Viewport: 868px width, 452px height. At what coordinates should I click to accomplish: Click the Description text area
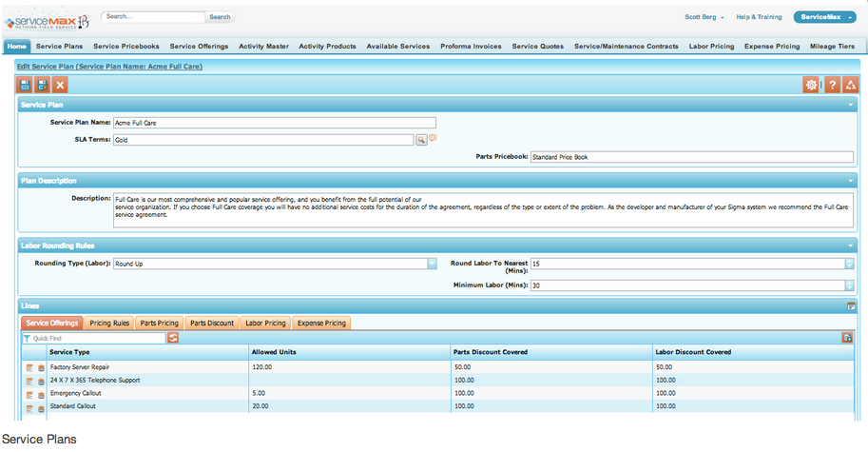(x=483, y=210)
